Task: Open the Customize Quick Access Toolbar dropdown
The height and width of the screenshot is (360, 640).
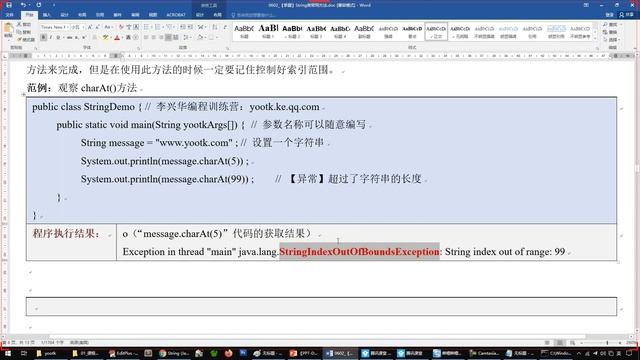Action: [53, 5]
